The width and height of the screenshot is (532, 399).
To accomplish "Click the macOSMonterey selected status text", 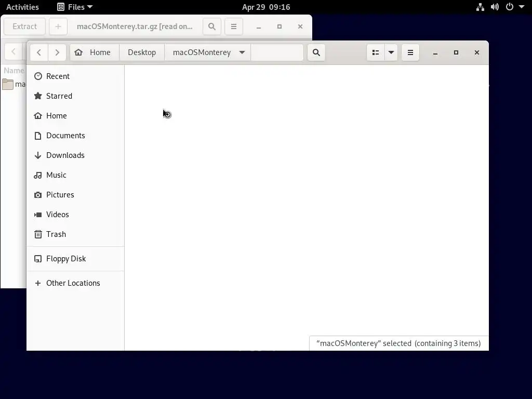I will [398, 343].
